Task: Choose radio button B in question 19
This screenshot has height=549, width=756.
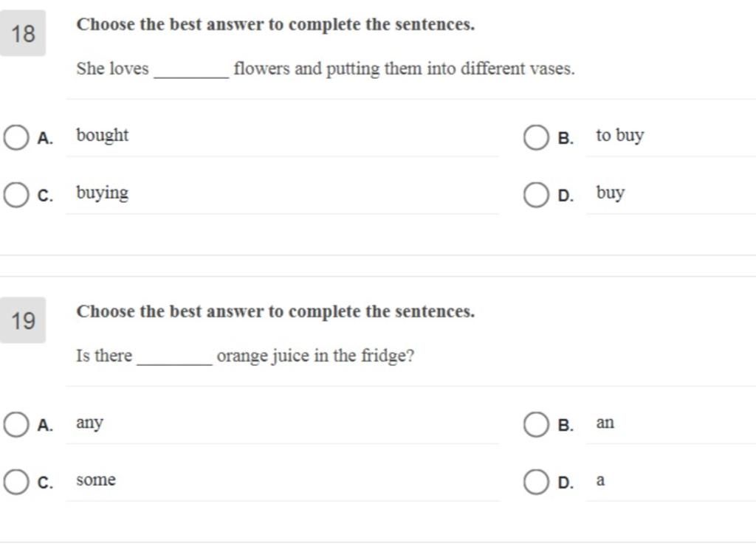Action: tap(535, 425)
